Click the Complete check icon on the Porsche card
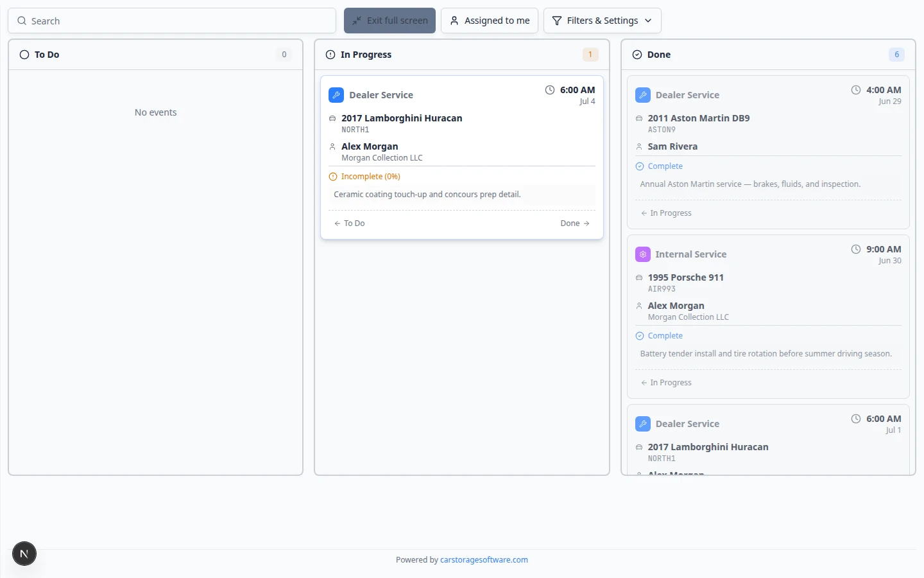Image resolution: width=924 pixels, height=578 pixels. [640, 336]
